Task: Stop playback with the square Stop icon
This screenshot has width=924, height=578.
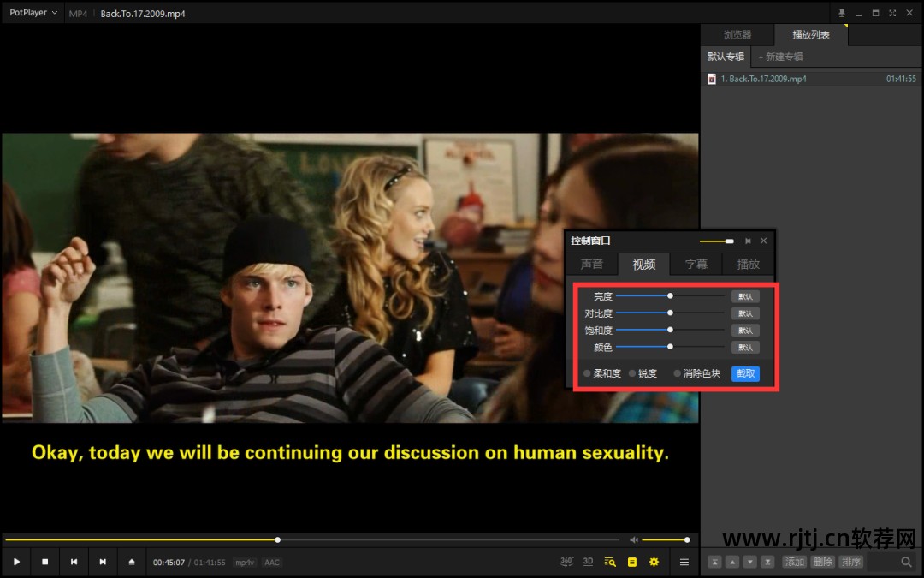Action: [x=45, y=562]
